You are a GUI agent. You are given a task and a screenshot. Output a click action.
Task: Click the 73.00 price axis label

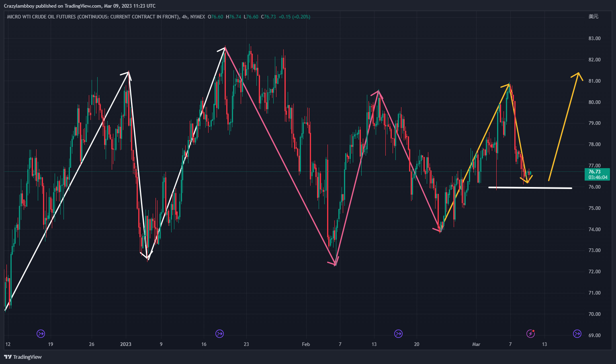(594, 250)
